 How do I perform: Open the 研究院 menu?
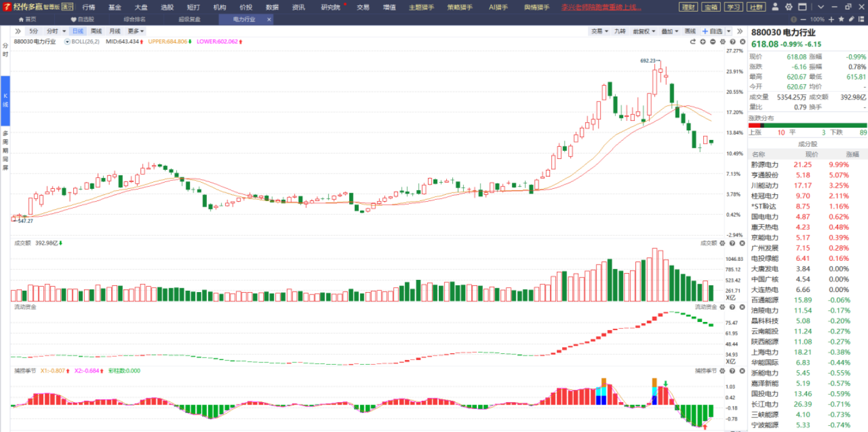click(x=331, y=7)
